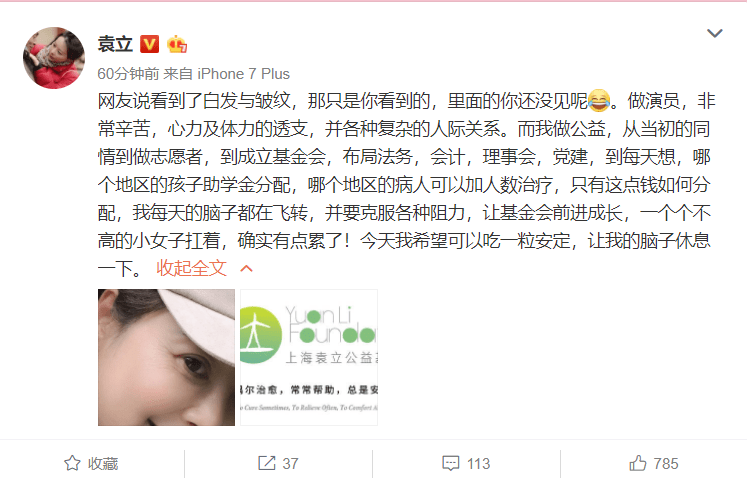The width and height of the screenshot is (747, 482).
Task: Open the 60分钟前 timestamp link
Action: (x=128, y=74)
